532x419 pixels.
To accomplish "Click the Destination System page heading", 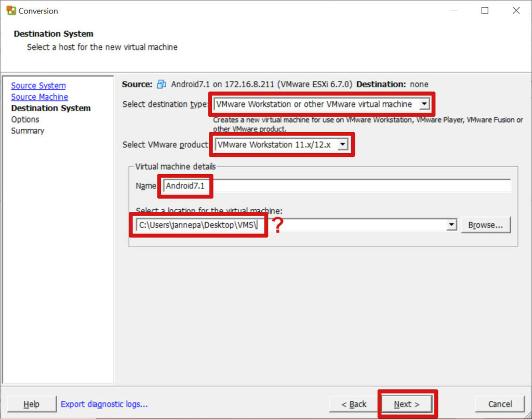I will tap(54, 34).
